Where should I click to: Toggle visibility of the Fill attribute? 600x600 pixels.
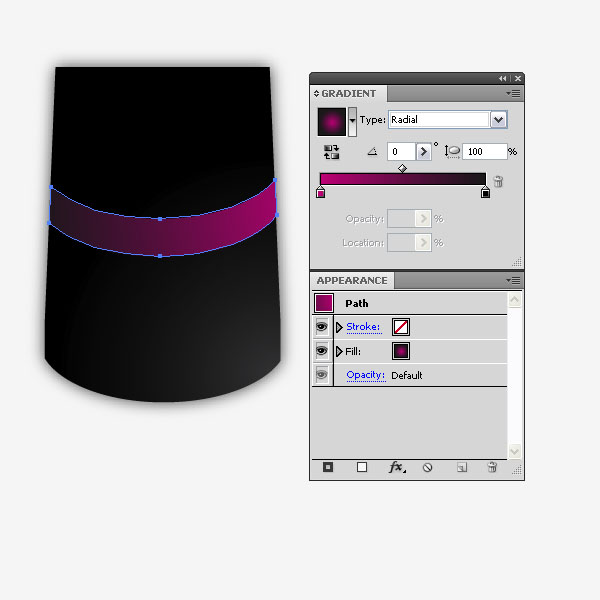(x=321, y=351)
